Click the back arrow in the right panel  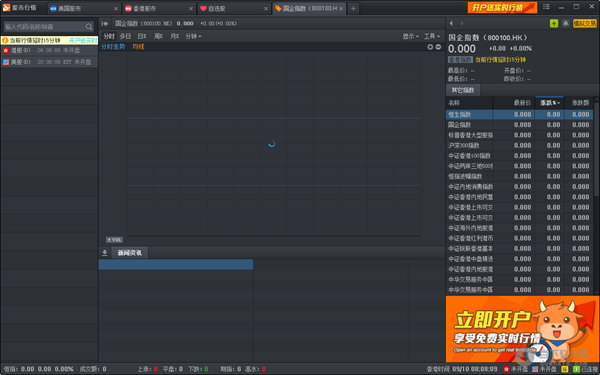point(451,24)
